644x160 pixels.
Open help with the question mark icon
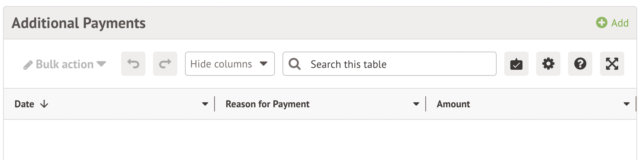(x=580, y=64)
